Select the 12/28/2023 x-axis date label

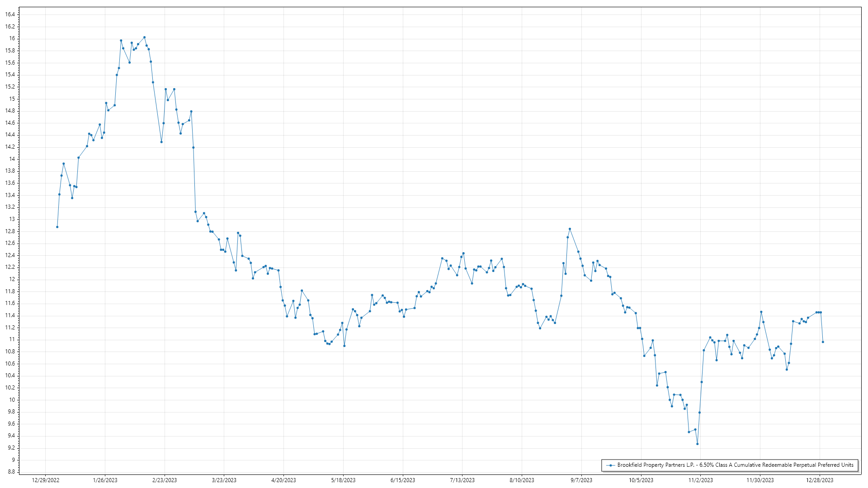click(820, 480)
